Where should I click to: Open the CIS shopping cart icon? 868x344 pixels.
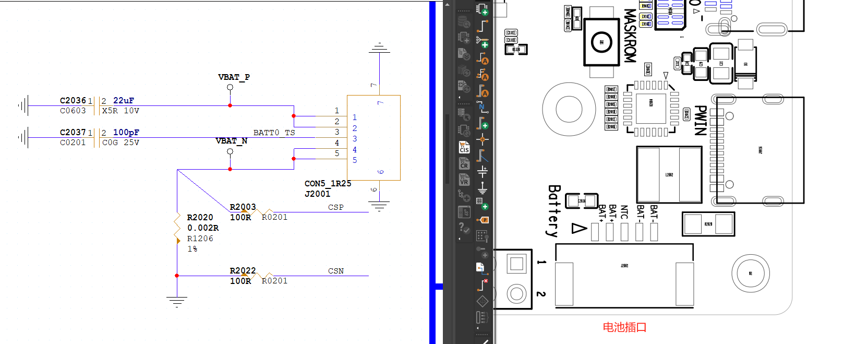464,148
